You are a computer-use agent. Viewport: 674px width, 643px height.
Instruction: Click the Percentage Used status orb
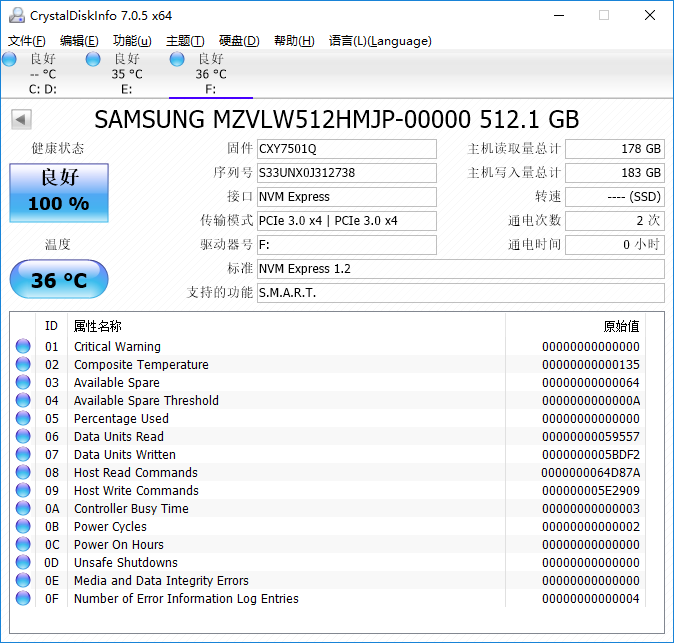tap(23, 418)
